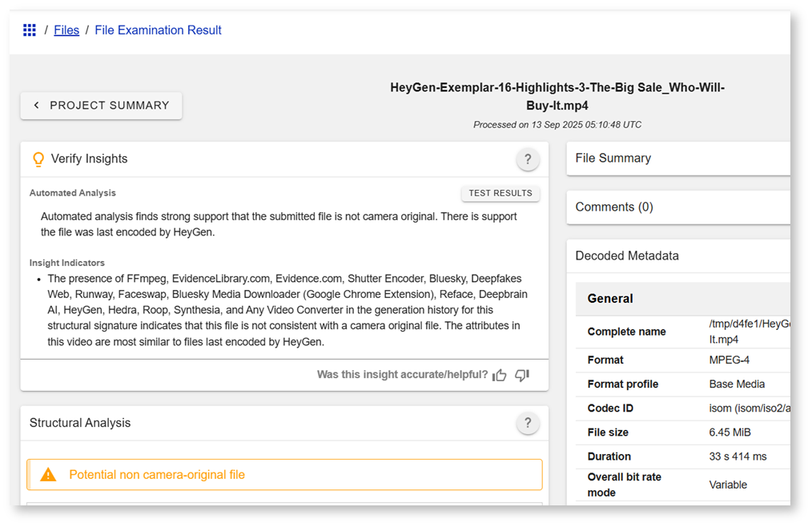Click thumbs-up to rate the insight helpful
The image size is (812, 527).
pos(499,375)
